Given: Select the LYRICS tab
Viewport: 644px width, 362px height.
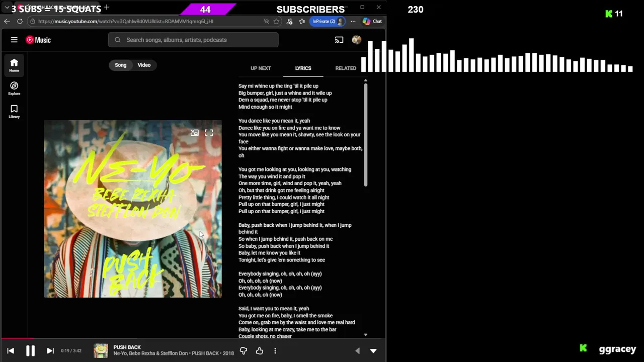Looking at the screenshot, I should (303, 68).
